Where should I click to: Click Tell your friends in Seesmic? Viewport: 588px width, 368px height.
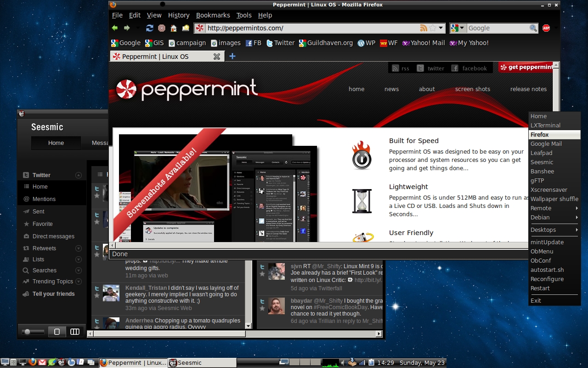53,294
